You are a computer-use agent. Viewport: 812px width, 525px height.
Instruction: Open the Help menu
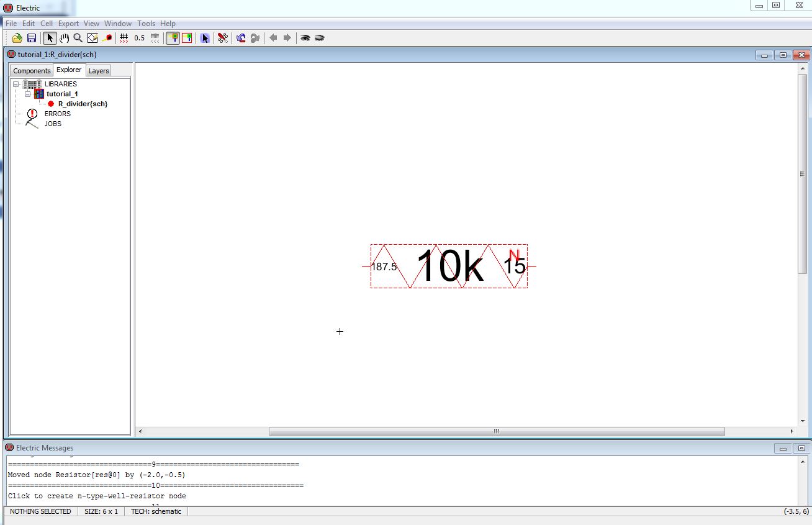(168, 24)
